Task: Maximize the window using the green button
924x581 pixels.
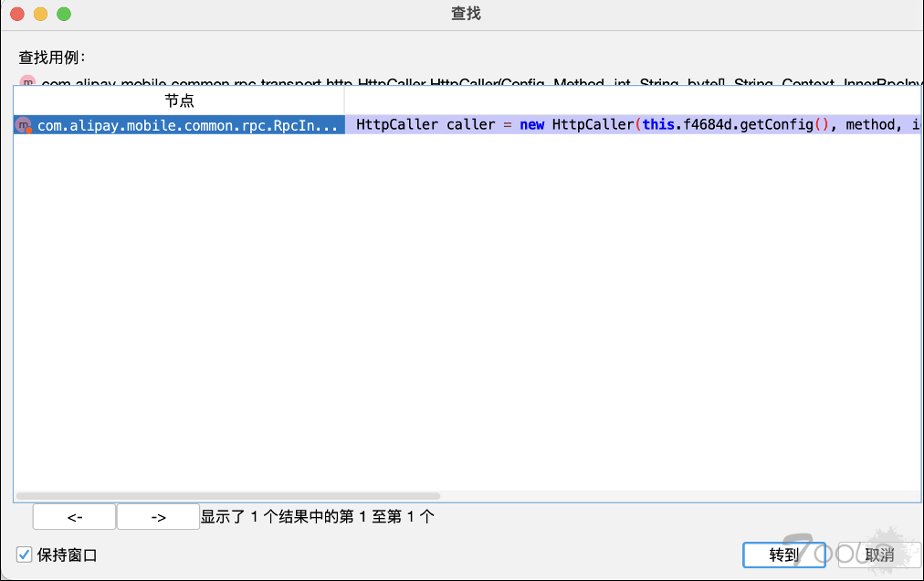Action: click(x=63, y=15)
